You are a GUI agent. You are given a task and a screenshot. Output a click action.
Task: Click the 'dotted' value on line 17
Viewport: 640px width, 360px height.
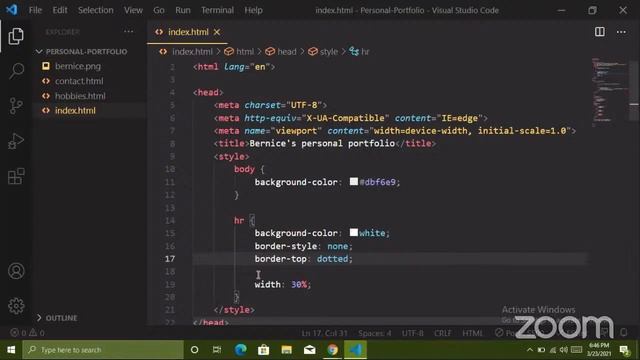[332, 259]
